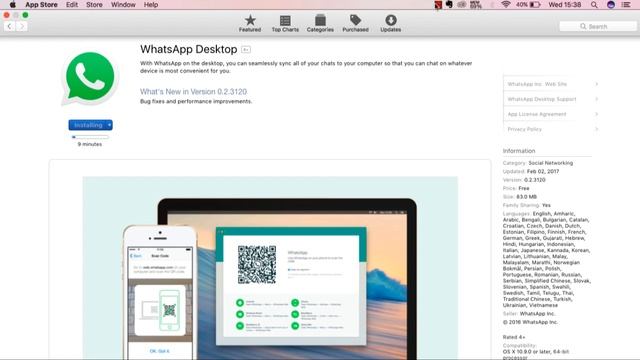The height and width of the screenshot is (360, 640).
Task: Open the Updates download section
Action: coord(391,23)
